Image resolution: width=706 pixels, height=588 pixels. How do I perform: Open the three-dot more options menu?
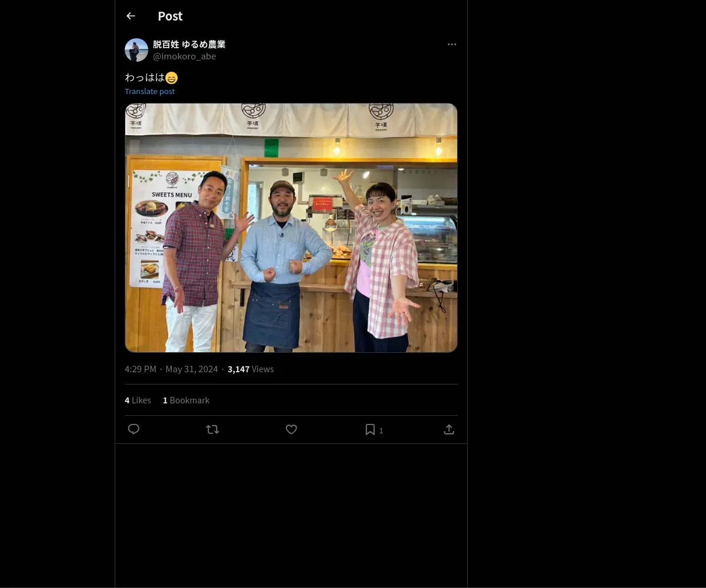(452, 45)
